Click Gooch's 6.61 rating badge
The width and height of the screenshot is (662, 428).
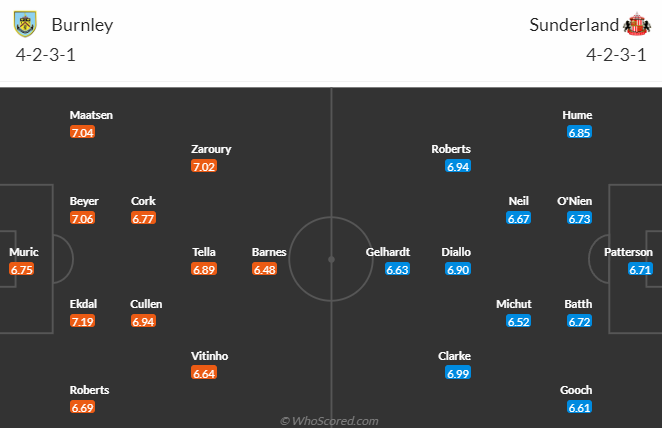click(x=580, y=407)
